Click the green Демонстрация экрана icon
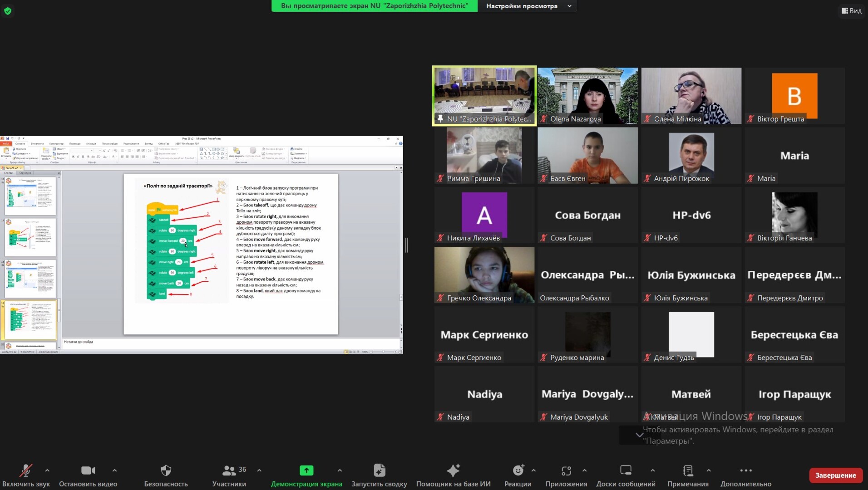868x490 pixels. tap(306, 471)
